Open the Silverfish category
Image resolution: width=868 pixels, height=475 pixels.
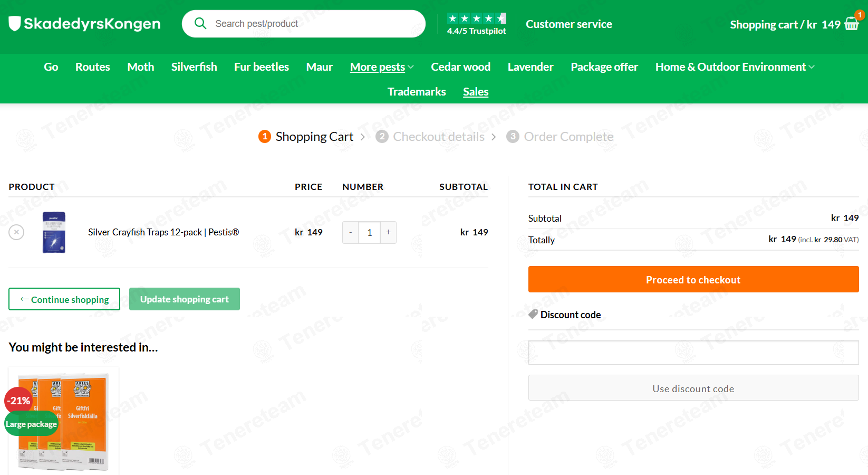194,67
